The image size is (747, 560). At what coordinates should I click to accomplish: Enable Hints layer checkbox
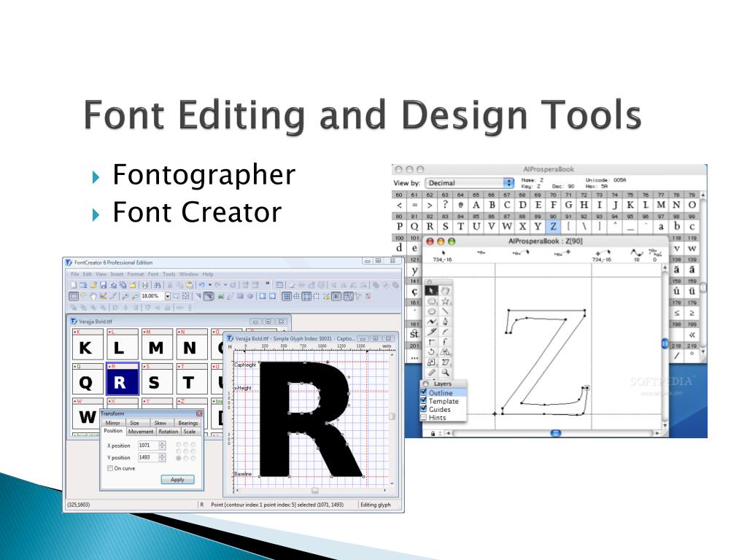pyautogui.click(x=424, y=417)
